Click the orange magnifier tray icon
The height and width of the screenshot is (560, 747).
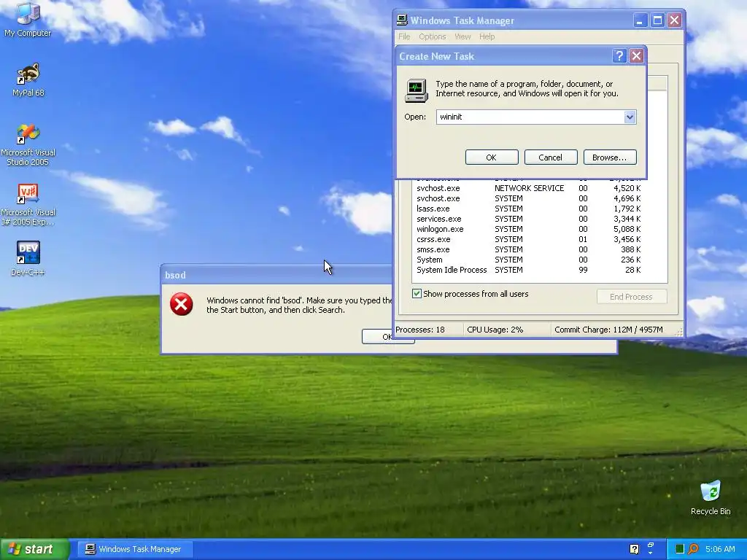[x=693, y=549]
